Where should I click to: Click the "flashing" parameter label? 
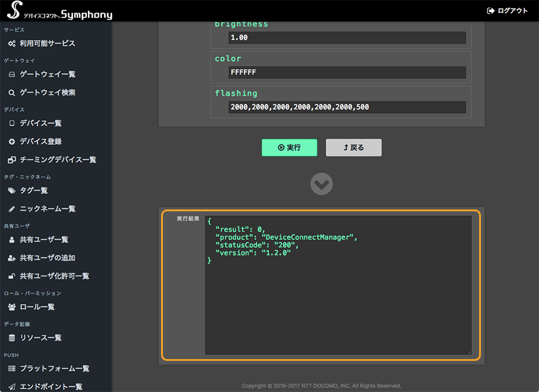click(236, 93)
